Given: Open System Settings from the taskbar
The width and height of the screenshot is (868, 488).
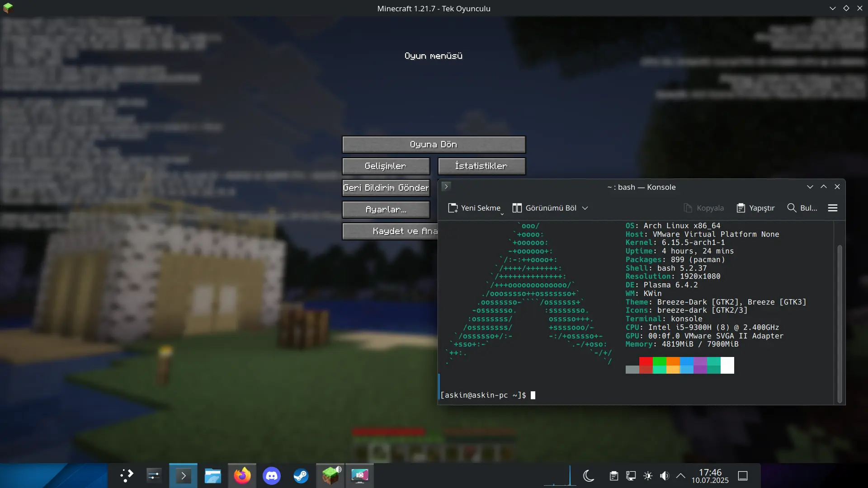Looking at the screenshot, I should (x=154, y=475).
